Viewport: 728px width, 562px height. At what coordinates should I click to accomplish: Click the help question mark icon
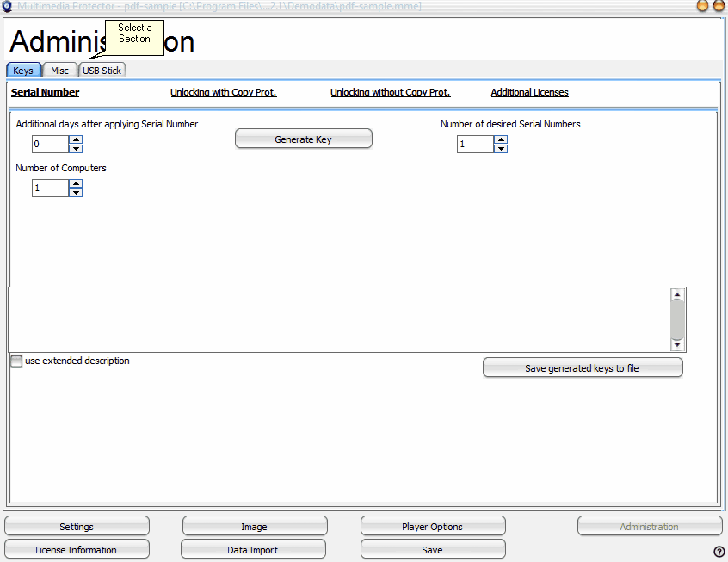point(719,552)
